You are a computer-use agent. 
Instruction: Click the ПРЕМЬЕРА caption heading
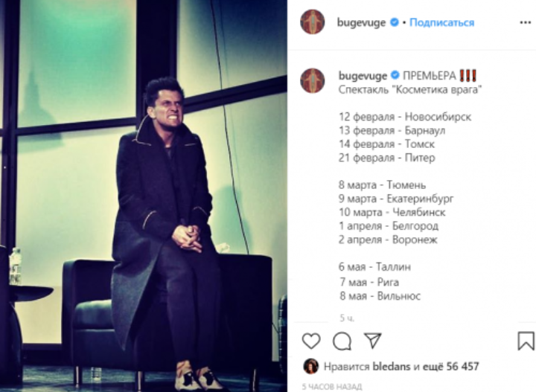(x=430, y=75)
